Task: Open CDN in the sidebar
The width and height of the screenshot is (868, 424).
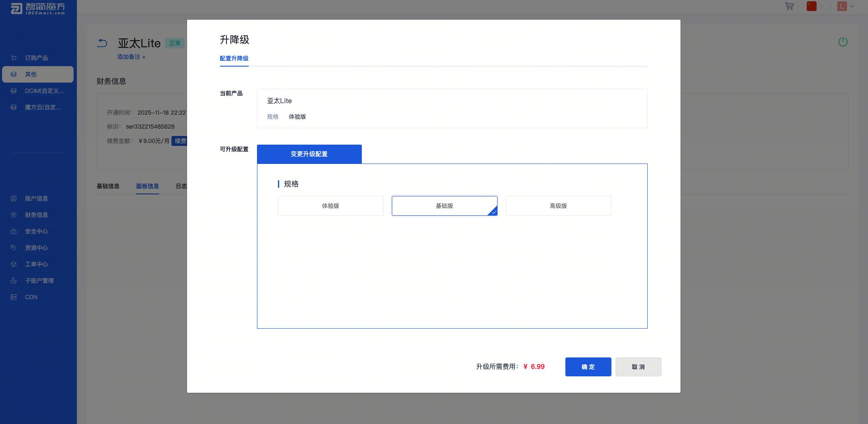Action: point(31,297)
